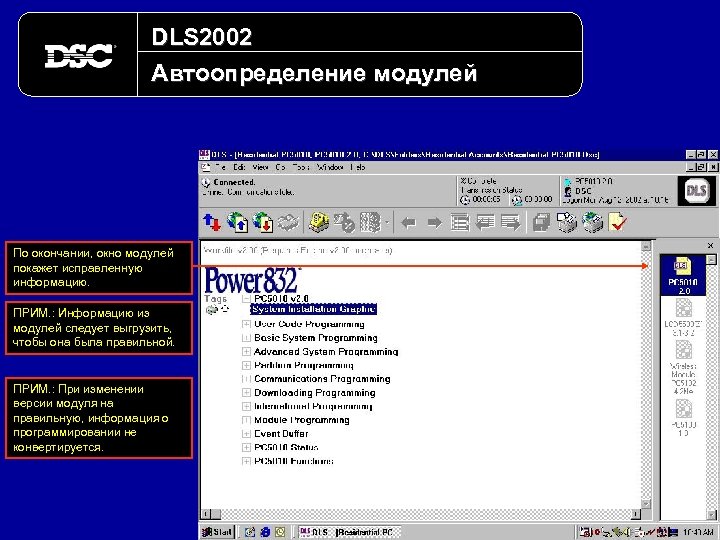Click the 00:00:05 elapsed timer

pos(486,199)
